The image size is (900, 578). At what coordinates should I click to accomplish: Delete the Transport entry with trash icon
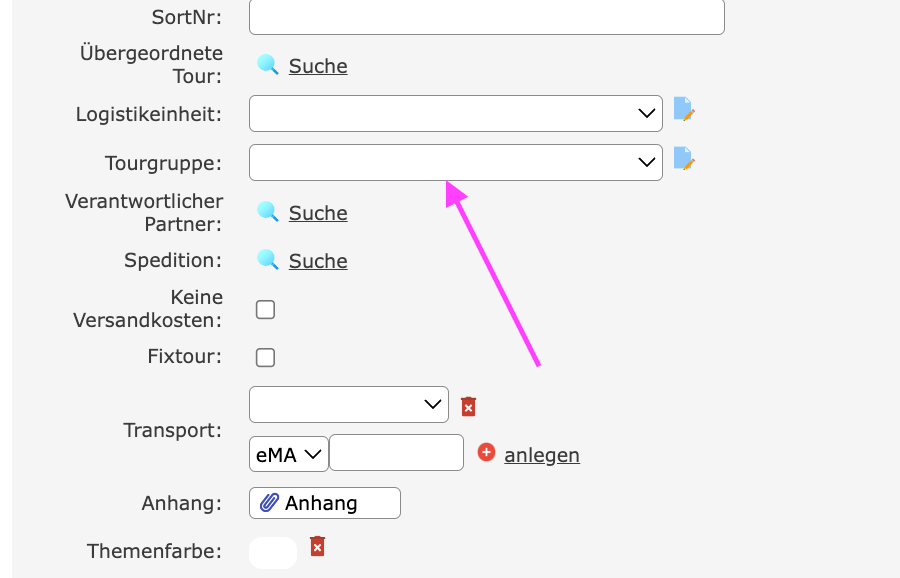[468, 406]
